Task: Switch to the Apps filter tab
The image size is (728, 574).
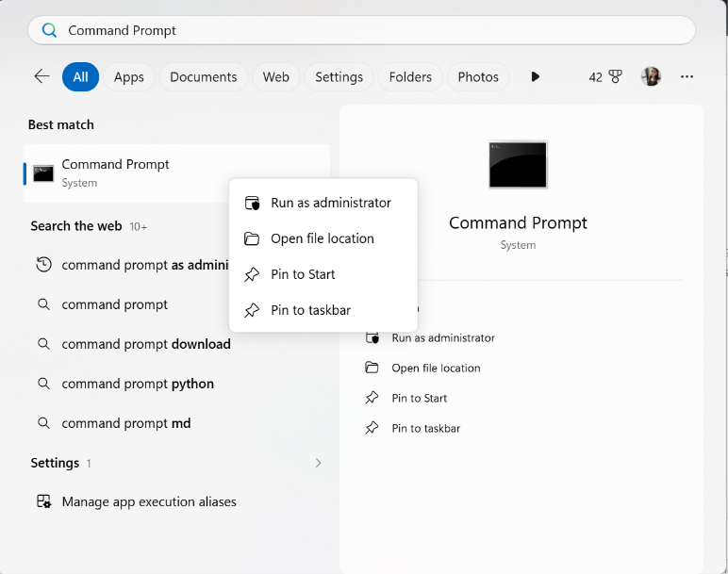Action: tap(129, 77)
